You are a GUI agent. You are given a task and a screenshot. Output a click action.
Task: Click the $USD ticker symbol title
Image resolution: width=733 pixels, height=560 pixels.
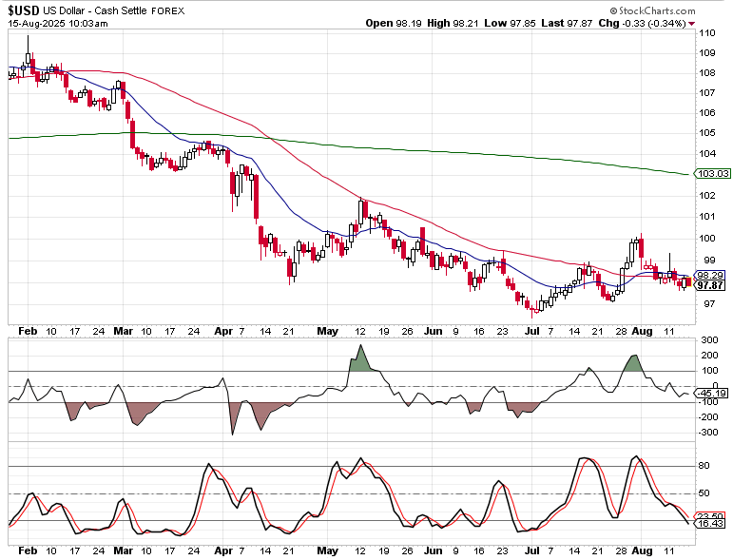pos(24,10)
